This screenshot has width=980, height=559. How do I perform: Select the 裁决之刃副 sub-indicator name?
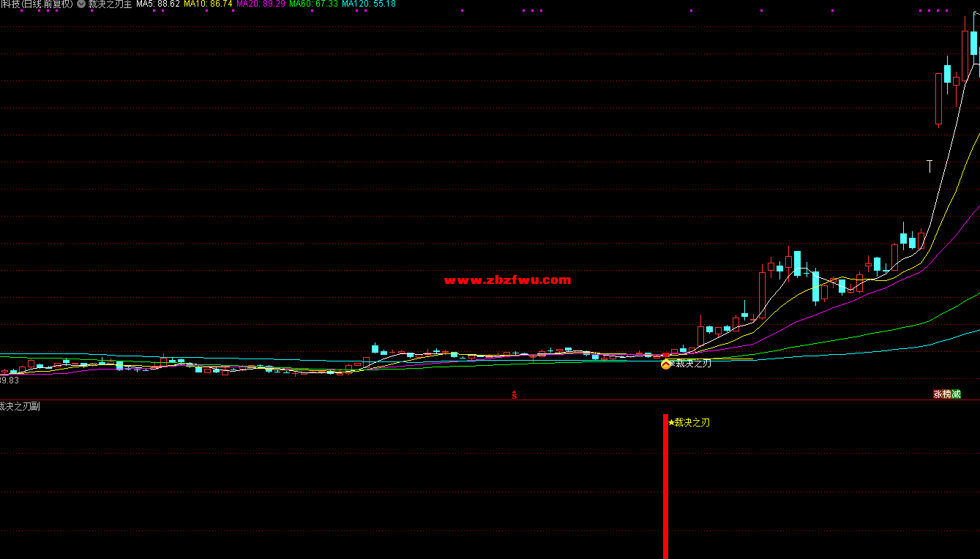point(20,406)
